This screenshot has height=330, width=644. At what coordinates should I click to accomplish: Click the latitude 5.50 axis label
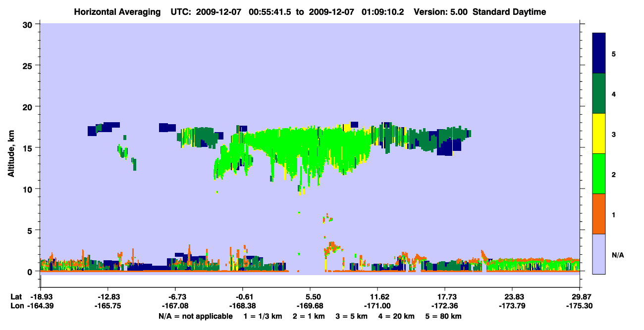pyautogui.click(x=310, y=297)
